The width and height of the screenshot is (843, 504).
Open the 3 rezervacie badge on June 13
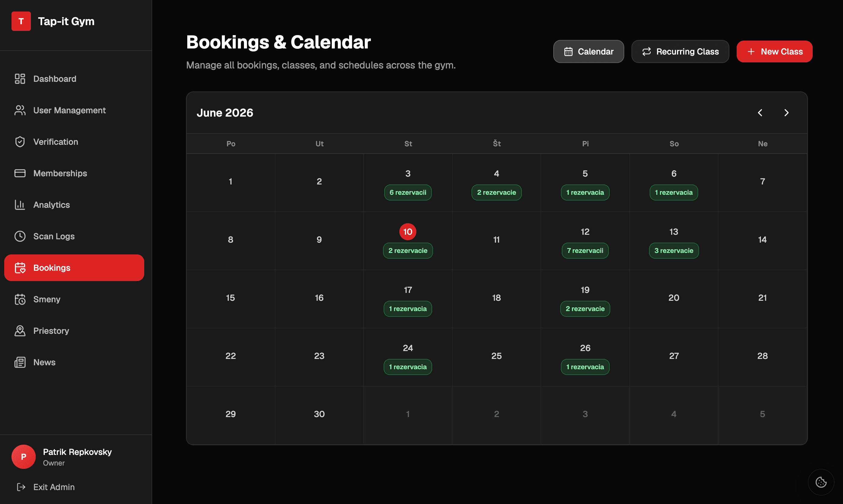(x=674, y=251)
